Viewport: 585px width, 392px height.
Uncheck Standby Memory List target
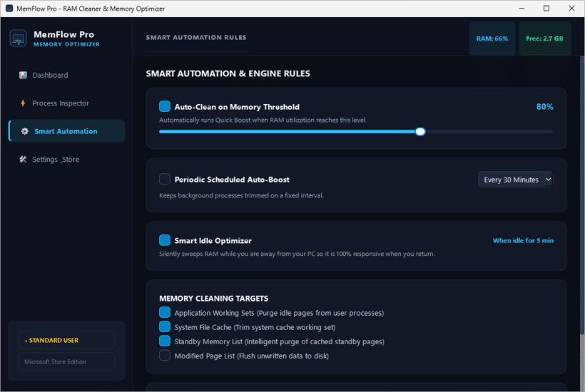click(165, 341)
